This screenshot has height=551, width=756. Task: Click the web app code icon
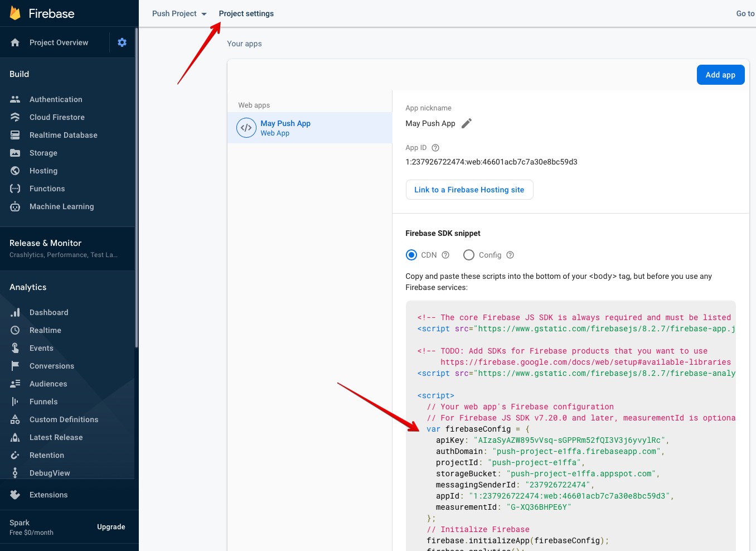pyautogui.click(x=246, y=128)
